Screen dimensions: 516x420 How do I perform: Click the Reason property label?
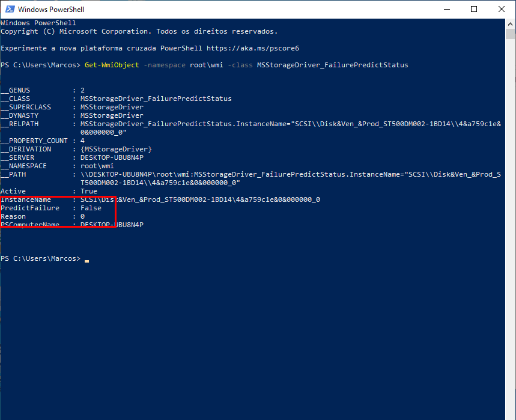tap(13, 216)
